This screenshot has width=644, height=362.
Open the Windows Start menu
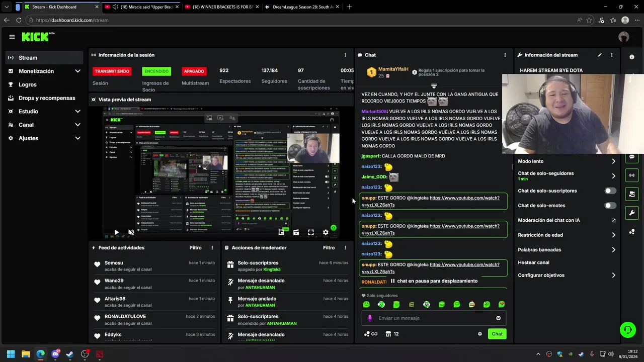coord(11,354)
